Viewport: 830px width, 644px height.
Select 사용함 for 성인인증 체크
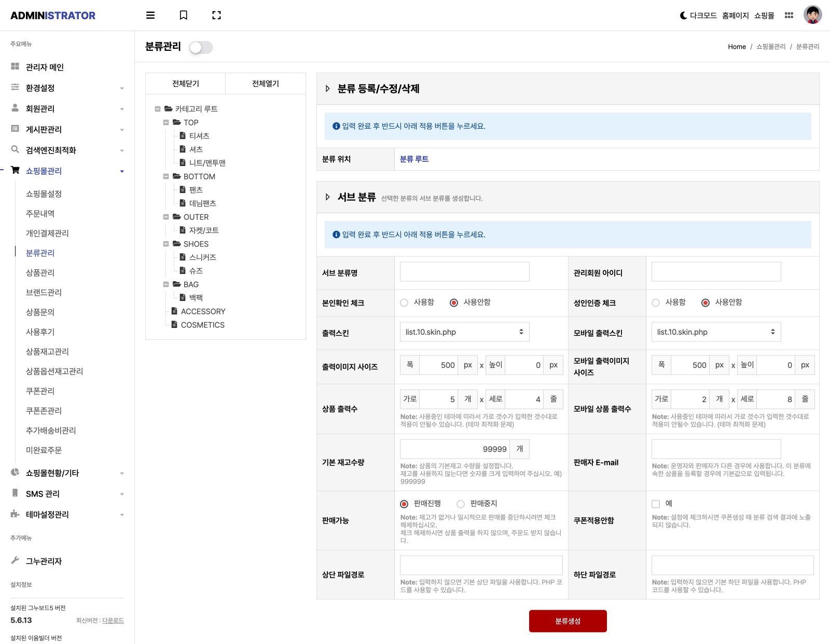(656, 303)
